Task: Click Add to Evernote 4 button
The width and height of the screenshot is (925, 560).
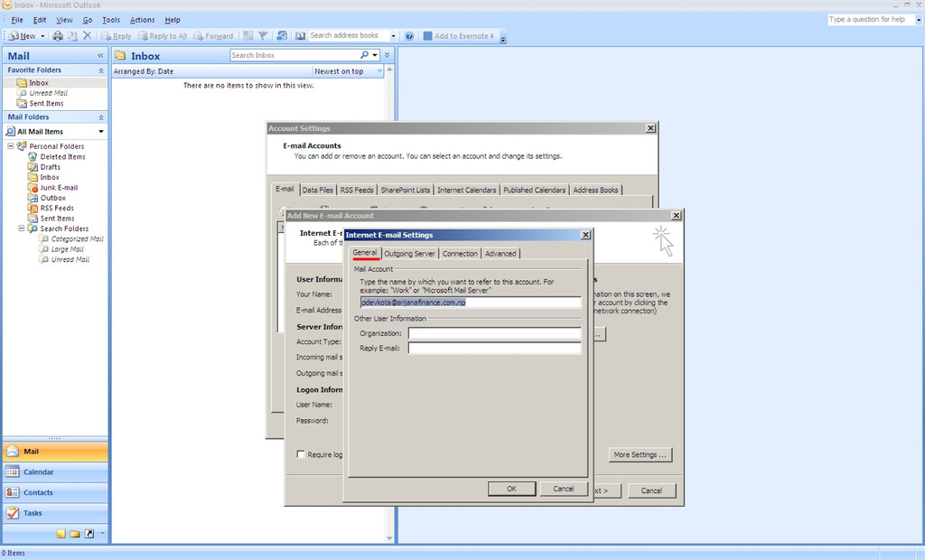Action: 458,36
